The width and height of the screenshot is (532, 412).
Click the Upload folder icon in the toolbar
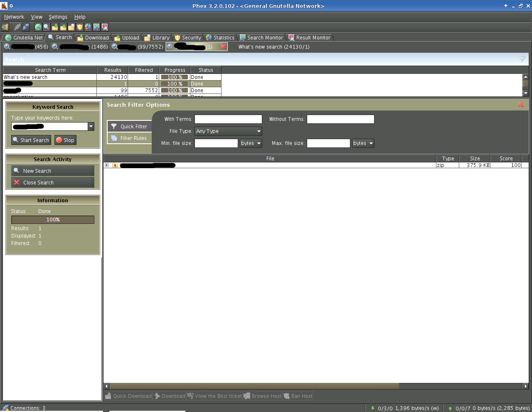click(x=63, y=27)
